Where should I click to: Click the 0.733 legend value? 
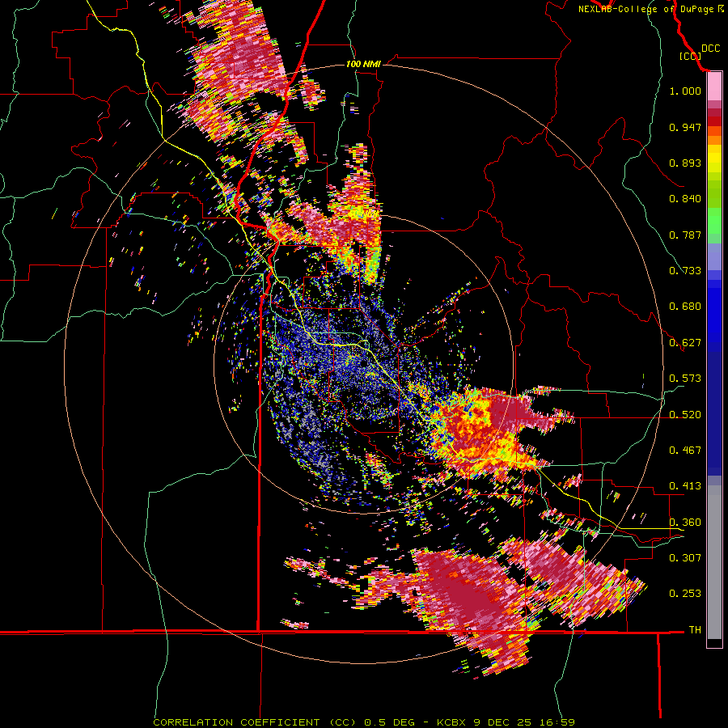[x=685, y=271]
